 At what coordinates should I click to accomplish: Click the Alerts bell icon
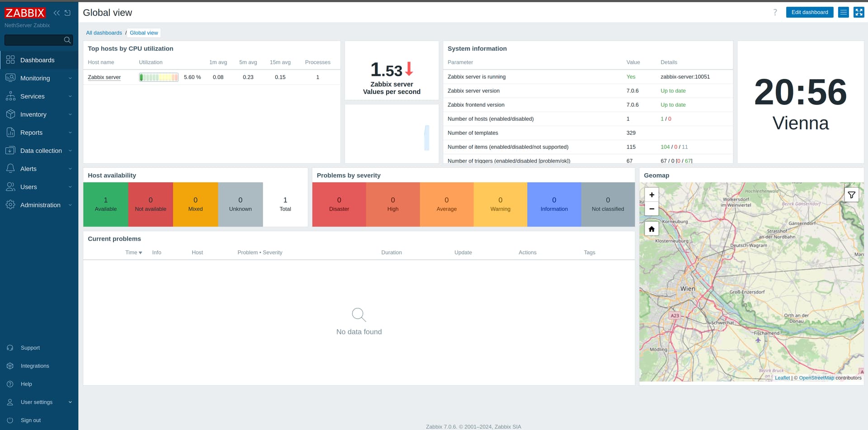pos(10,168)
